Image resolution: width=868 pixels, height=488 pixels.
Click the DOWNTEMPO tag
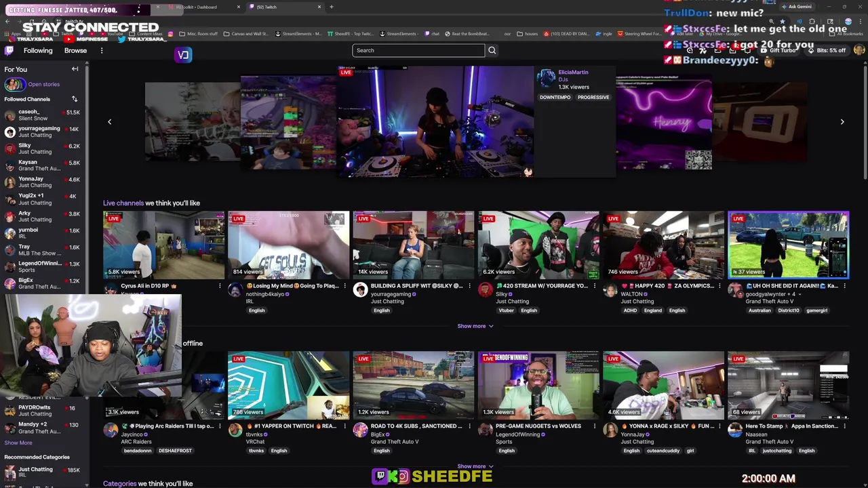point(555,97)
